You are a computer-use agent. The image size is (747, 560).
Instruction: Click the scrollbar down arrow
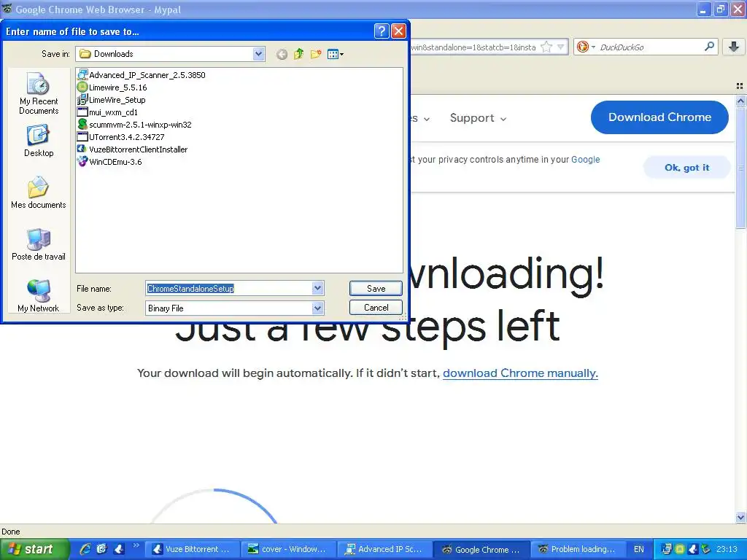pos(740,518)
